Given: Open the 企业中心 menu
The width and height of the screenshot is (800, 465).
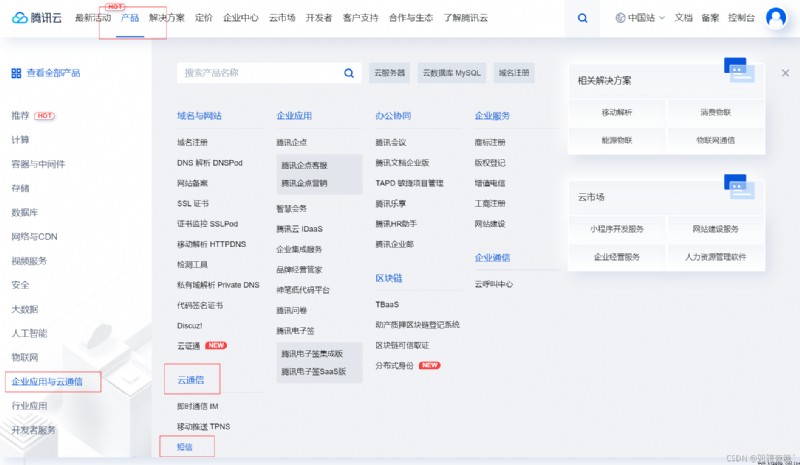Looking at the screenshot, I should pyautogui.click(x=241, y=18).
